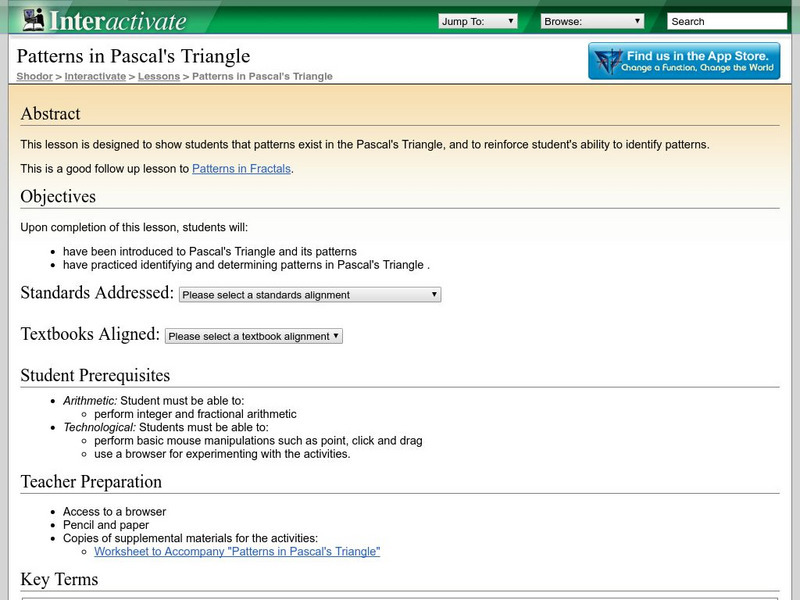The height and width of the screenshot is (600, 800).
Task: Open the Patterns in Fractals link
Action: [241, 169]
